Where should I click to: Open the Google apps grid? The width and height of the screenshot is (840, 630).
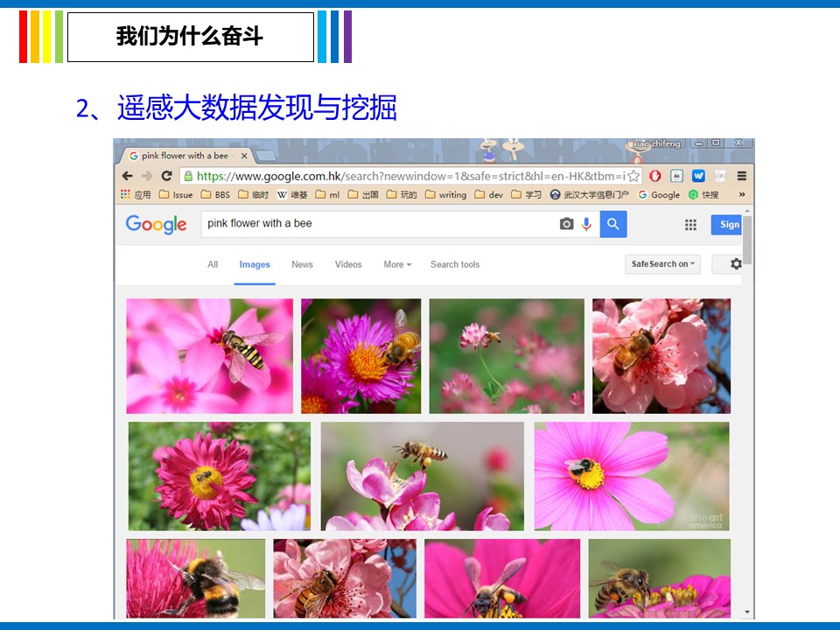tap(690, 225)
